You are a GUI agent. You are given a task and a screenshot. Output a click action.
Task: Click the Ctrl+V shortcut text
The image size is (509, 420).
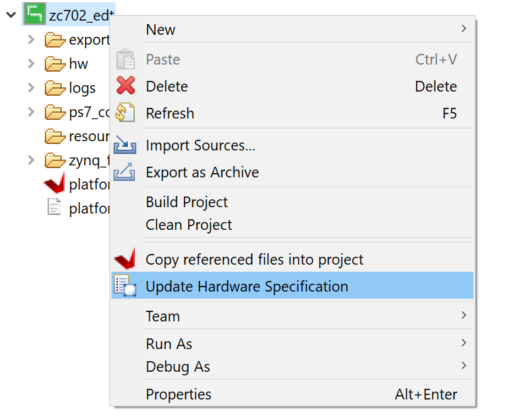pos(436,60)
